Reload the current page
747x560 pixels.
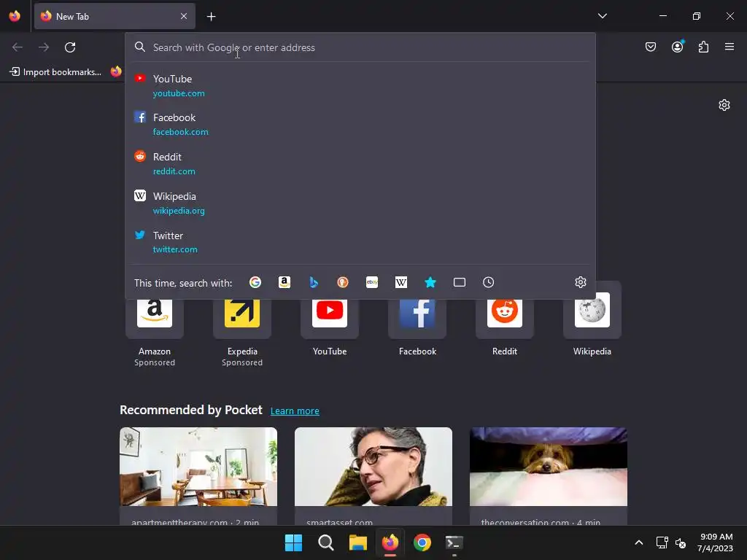point(70,47)
